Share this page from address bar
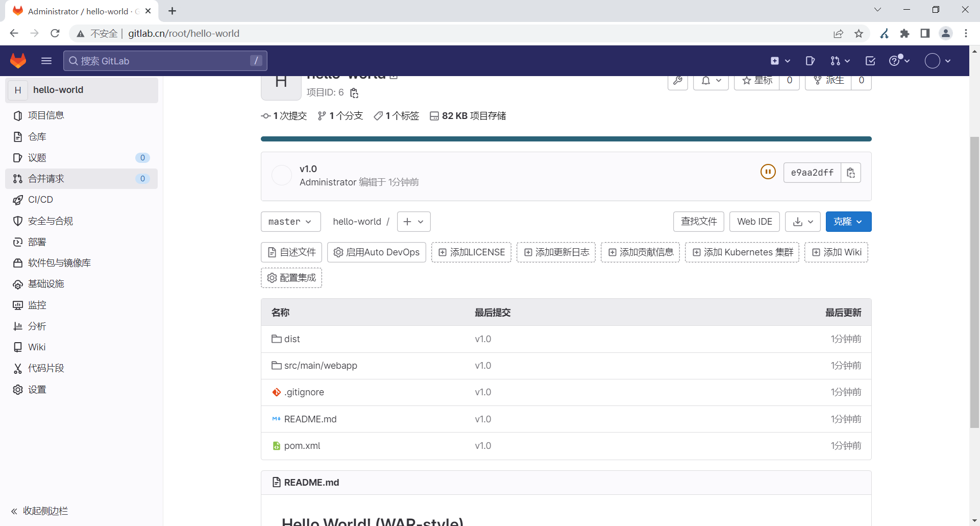Image resolution: width=980 pixels, height=526 pixels. pos(838,33)
